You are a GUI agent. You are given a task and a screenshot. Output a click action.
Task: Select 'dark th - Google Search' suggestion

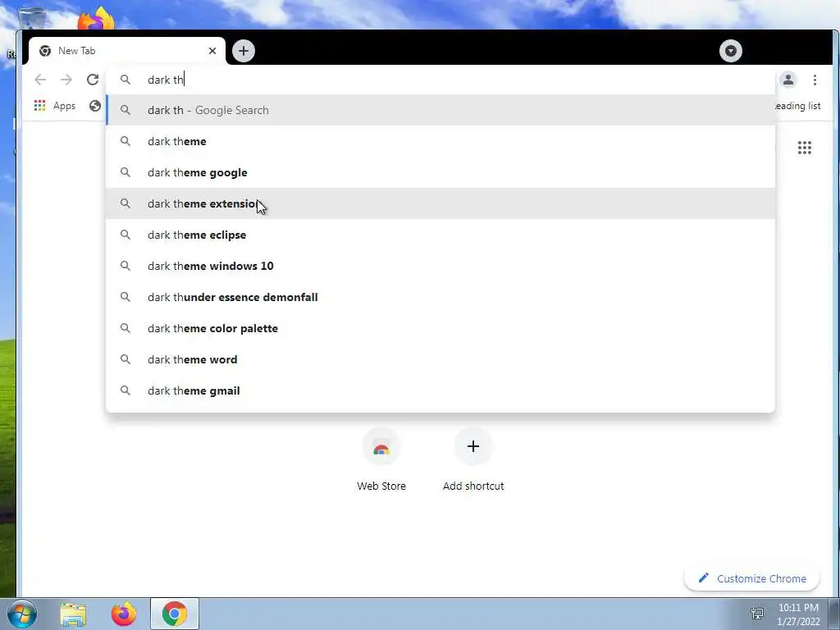pyautogui.click(x=441, y=110)
